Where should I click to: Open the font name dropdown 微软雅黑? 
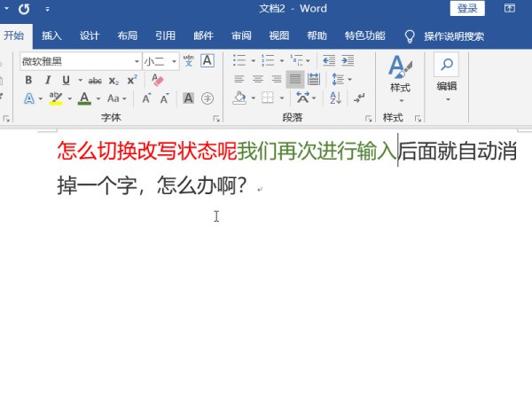pyautogui.click(x=137, y=61)
